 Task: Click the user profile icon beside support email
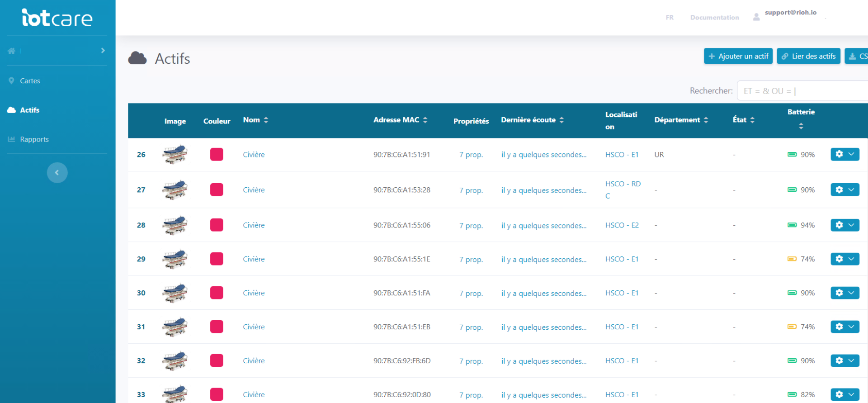coord(756,17)
